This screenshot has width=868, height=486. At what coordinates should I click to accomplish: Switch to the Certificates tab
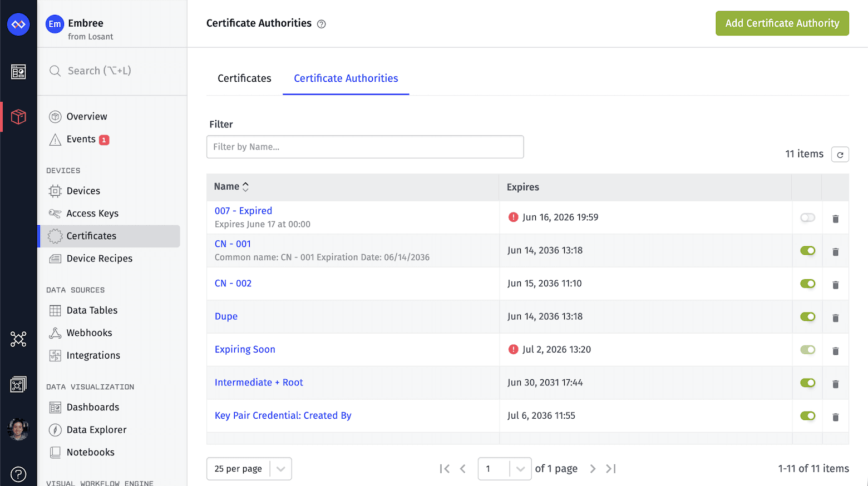(244, 78)
